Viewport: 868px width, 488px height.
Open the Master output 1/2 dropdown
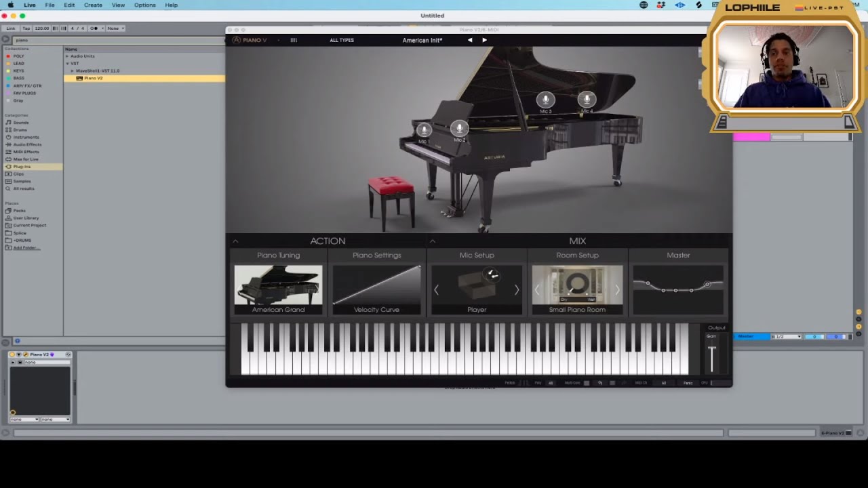(x=787, y=337)
